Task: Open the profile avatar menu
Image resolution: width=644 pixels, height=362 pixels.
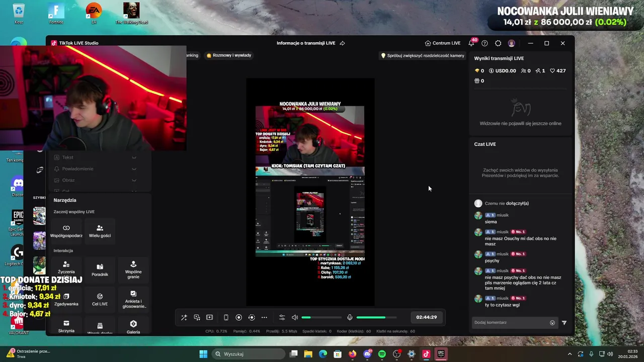Action: click(x=512, y=43)
